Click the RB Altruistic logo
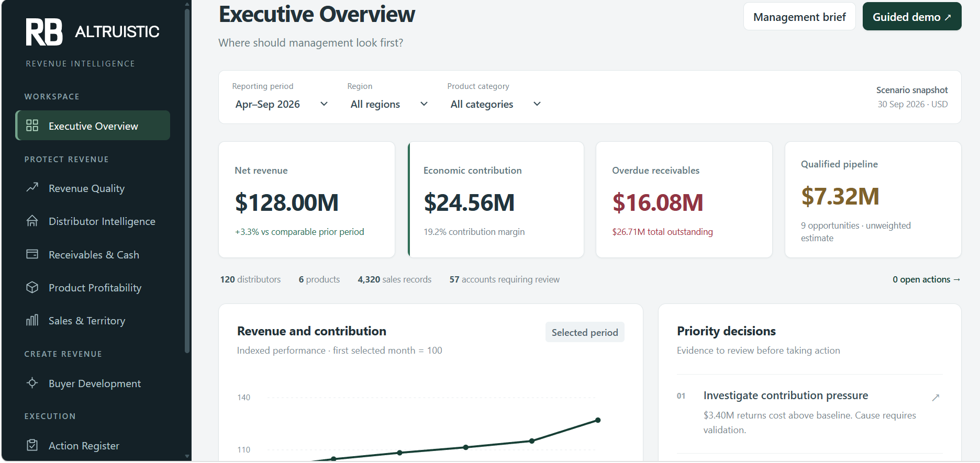Screen dimensions: 980x463 pos(93,32)
